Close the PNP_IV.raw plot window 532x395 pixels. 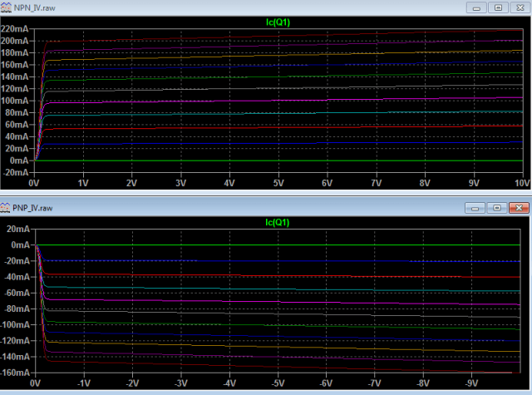(x=519, y=206)
